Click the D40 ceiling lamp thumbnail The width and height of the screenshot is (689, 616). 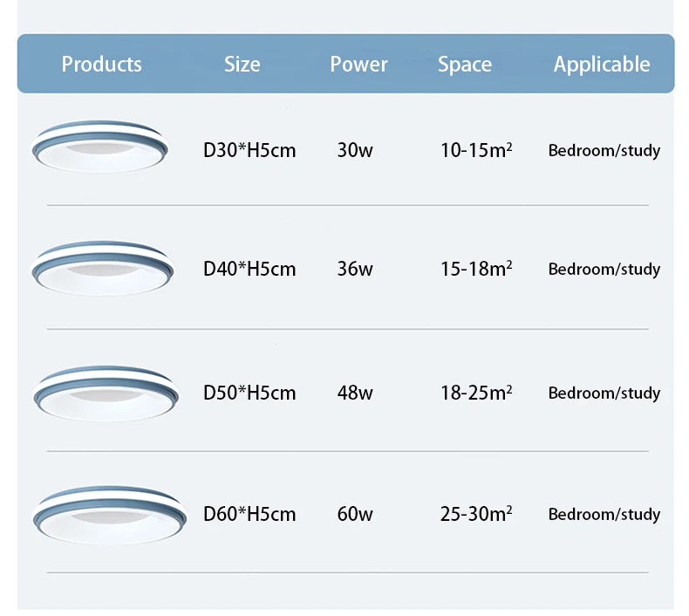(x=101, y=266)
